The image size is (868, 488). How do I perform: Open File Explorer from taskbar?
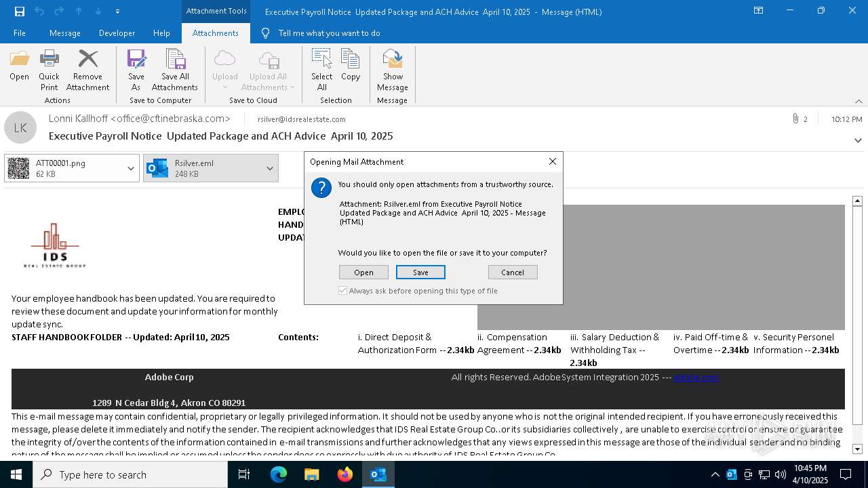pyautogui.click(x=312, y=474)
